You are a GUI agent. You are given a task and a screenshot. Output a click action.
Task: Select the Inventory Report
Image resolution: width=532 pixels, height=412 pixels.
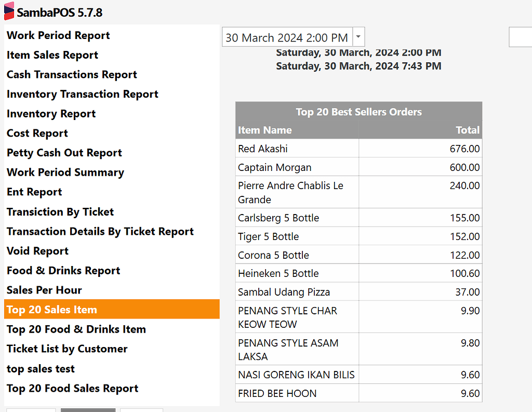coord(51,114)
